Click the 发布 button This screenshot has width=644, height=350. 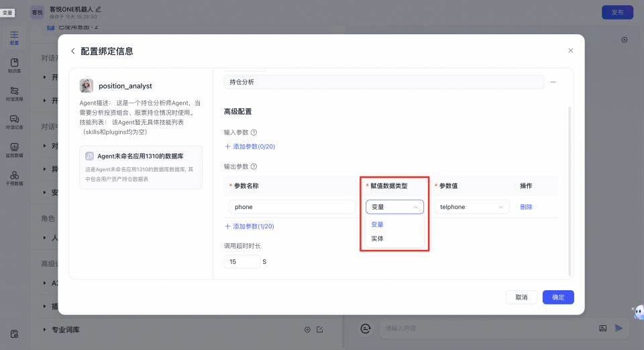[x=617, y=12]
